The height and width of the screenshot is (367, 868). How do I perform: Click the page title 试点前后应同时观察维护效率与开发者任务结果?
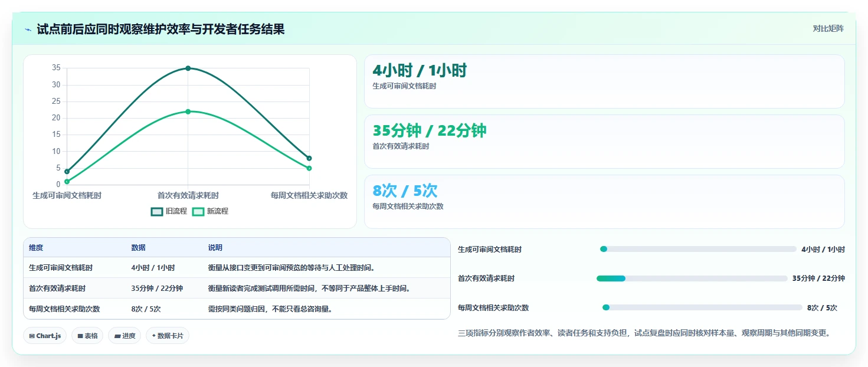[x=161, y=30]
